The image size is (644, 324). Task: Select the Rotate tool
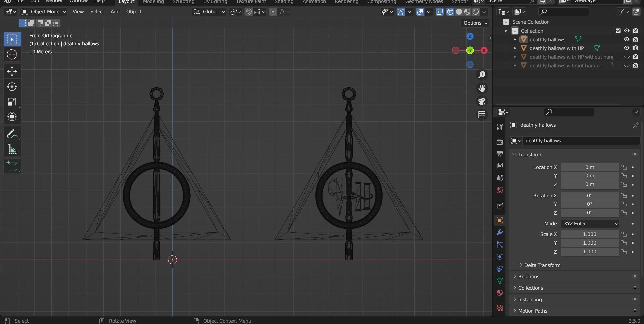point(12,87)
